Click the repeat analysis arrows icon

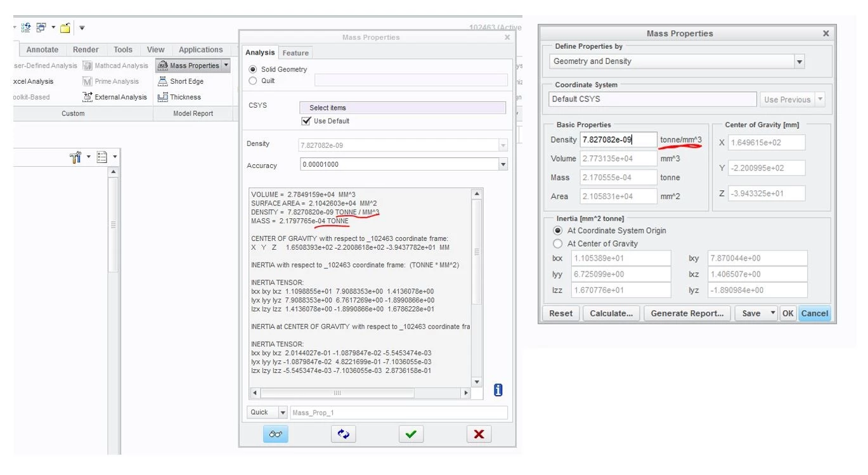coord(343,434)
